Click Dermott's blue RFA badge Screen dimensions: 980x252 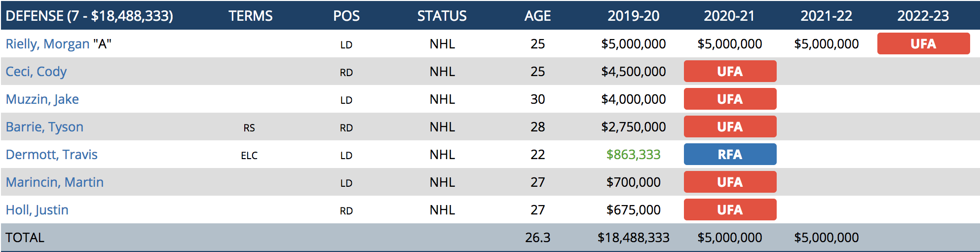pyautogui.click(x=730, y=155)
